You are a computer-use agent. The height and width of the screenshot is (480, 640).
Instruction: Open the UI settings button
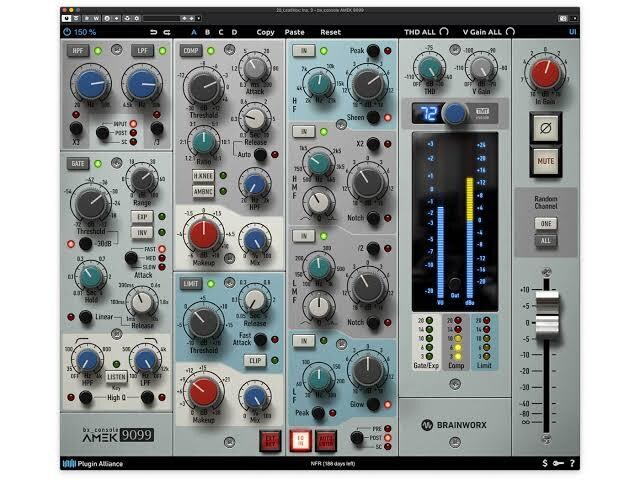coord(573,32)
